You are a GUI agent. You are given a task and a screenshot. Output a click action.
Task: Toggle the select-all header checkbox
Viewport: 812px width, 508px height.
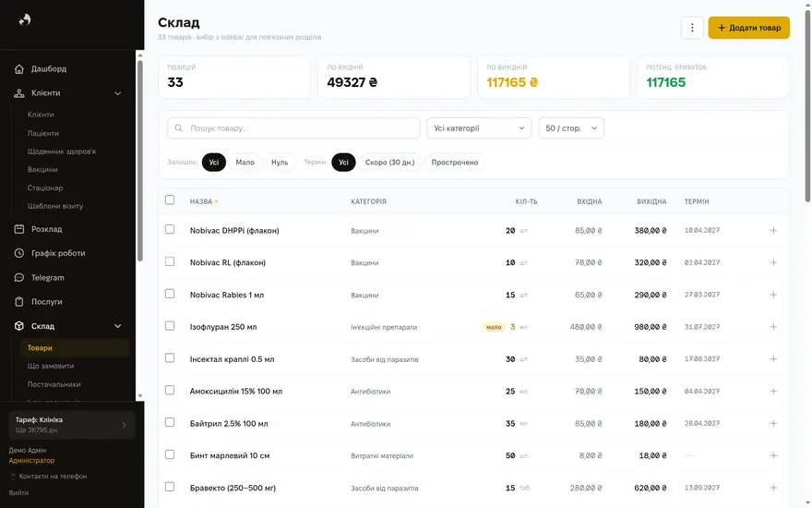click(170, 200)
